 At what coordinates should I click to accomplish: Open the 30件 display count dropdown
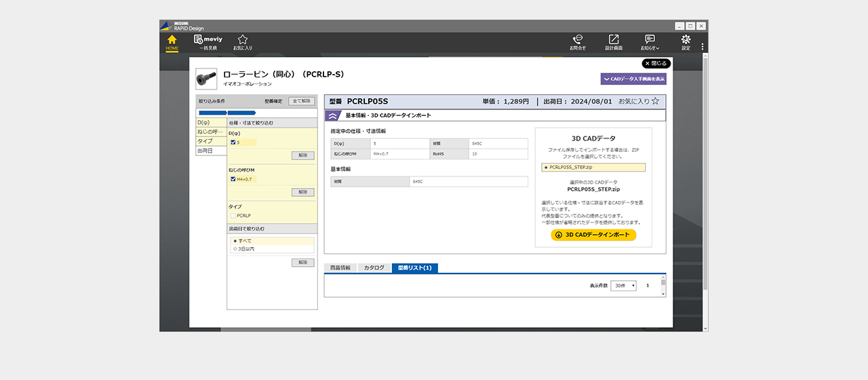(x=623, y=286)
